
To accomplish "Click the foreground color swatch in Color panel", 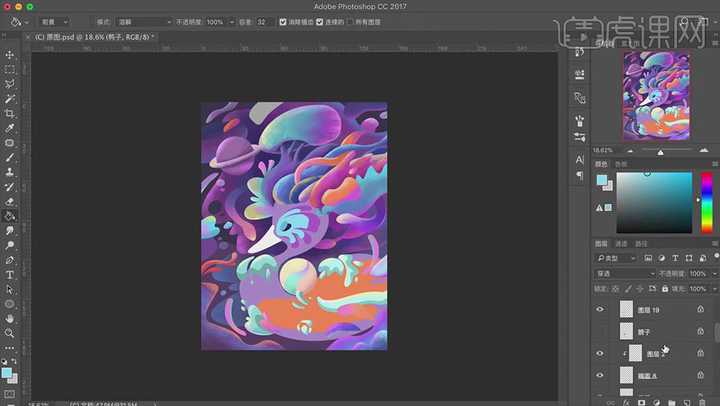I will coord(602,180).
